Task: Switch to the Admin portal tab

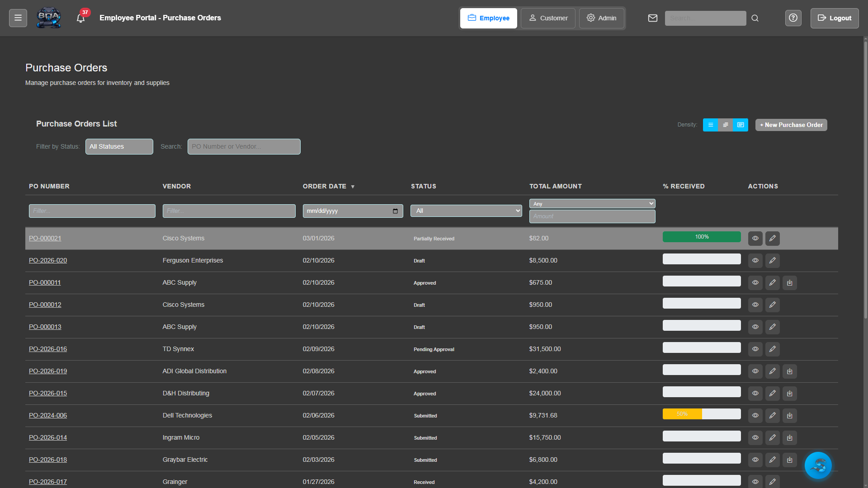Action: coord(601,18)
